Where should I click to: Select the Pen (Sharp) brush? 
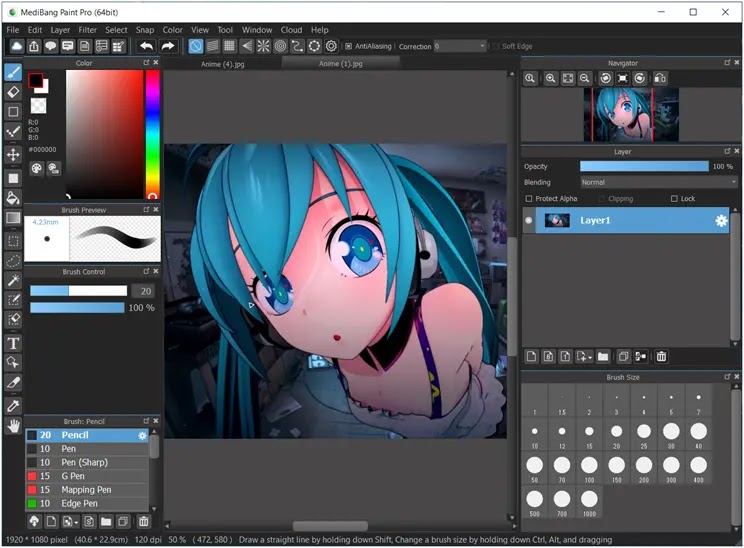(87, 462)
